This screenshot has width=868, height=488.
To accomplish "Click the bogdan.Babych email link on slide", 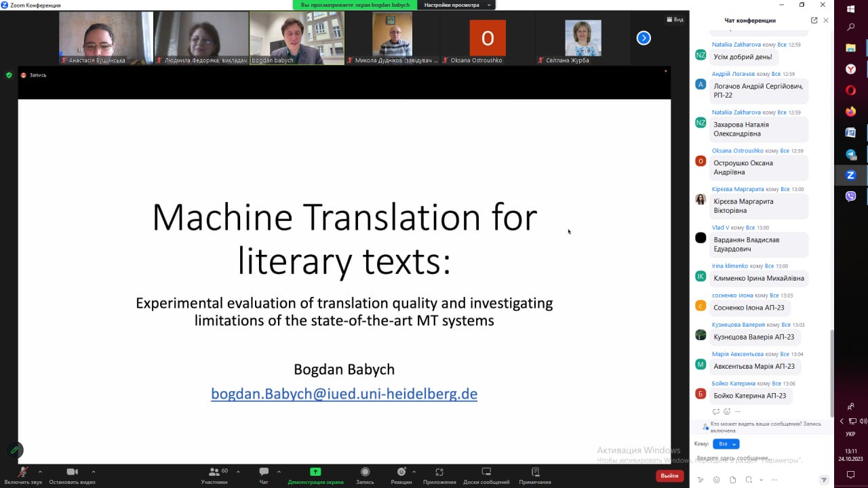I will pyautogui.click(x=344, y=394).
